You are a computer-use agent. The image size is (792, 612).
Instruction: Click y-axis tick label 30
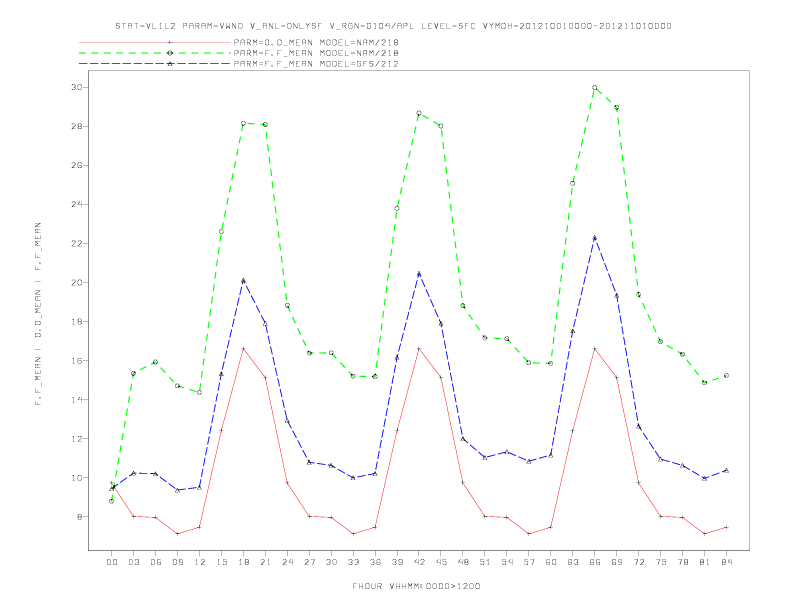[x=77, y=87]
